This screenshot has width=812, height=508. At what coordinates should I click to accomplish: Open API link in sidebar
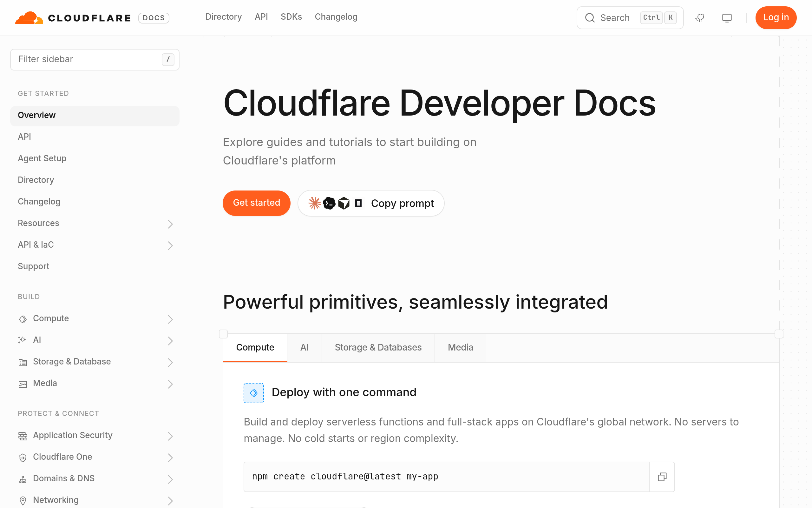tap(24, 137)
